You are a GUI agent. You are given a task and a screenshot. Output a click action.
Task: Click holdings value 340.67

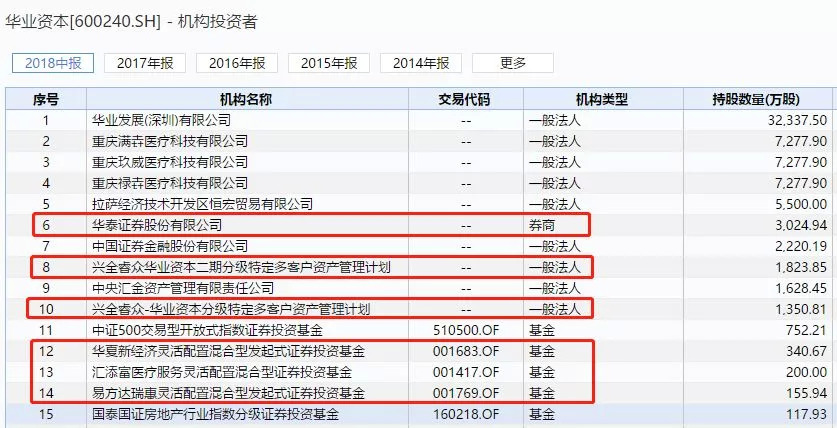coord(806,351)
